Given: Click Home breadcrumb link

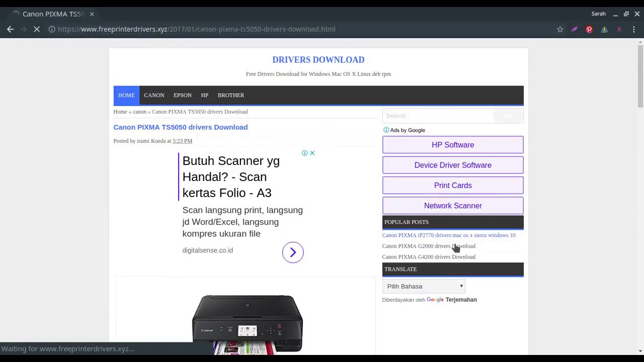Looking at the screenshot, I should tap(120, 112).
